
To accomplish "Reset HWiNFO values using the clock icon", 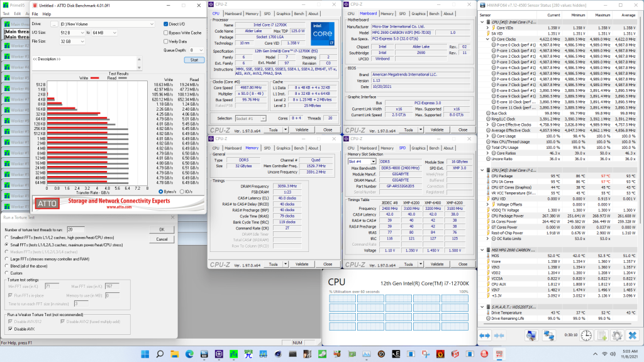I will [x=586, y=335].
